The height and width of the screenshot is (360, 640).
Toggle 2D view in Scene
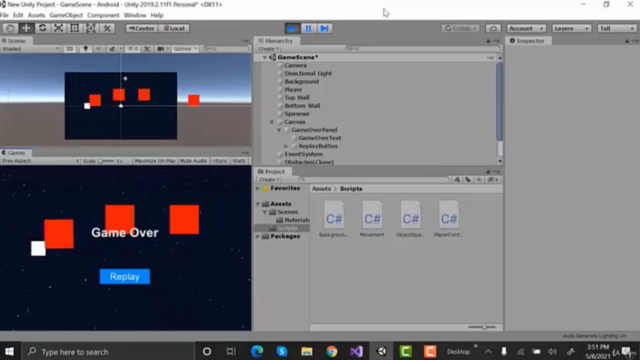click(x=69, y=49)
